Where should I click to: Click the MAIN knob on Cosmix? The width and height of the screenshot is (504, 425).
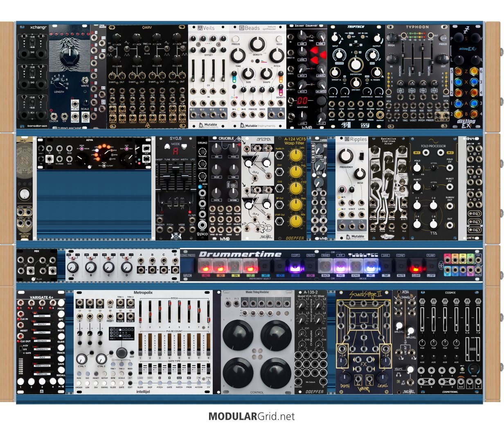pos(474,370)
